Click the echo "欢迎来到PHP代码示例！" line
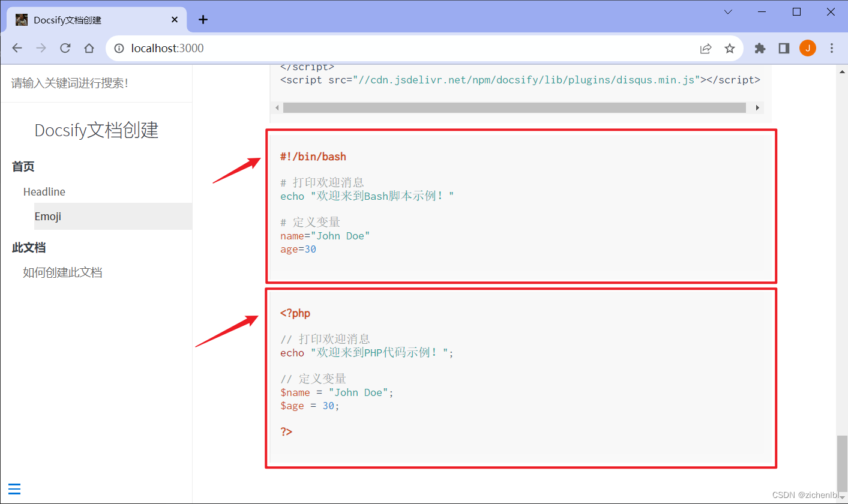The width and height of the screenshot is (848, 504). (367, 353)
